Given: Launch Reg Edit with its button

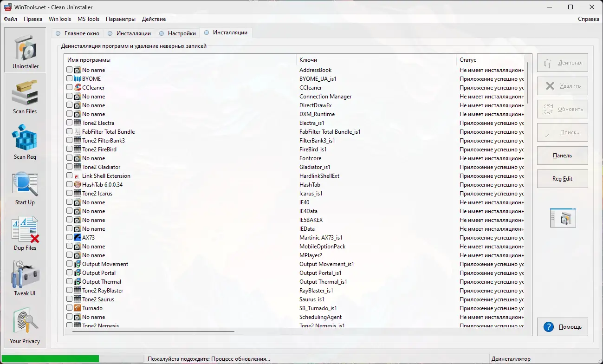Looking at the screenshot, I should click(563, 179).
